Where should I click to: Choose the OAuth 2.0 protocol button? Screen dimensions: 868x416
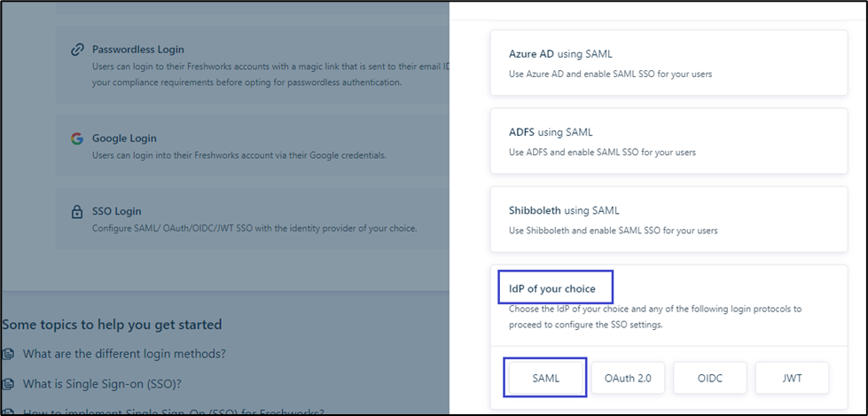coord(628,378)
